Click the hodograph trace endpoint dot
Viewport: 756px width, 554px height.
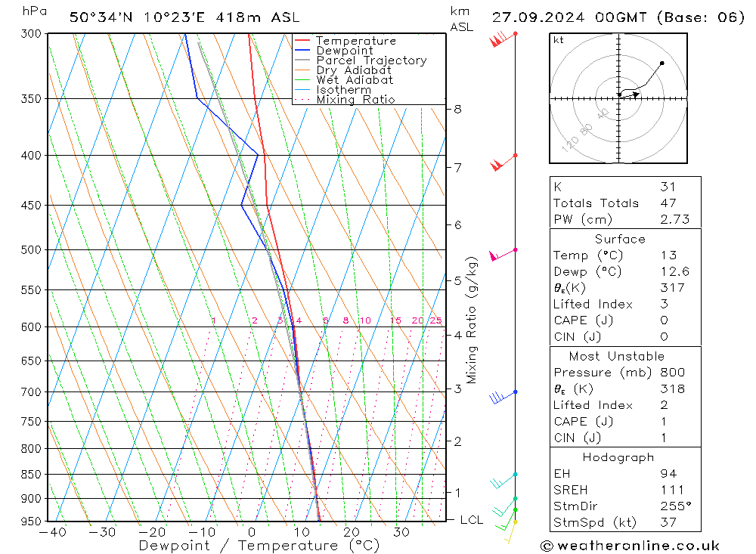[662, 63]
